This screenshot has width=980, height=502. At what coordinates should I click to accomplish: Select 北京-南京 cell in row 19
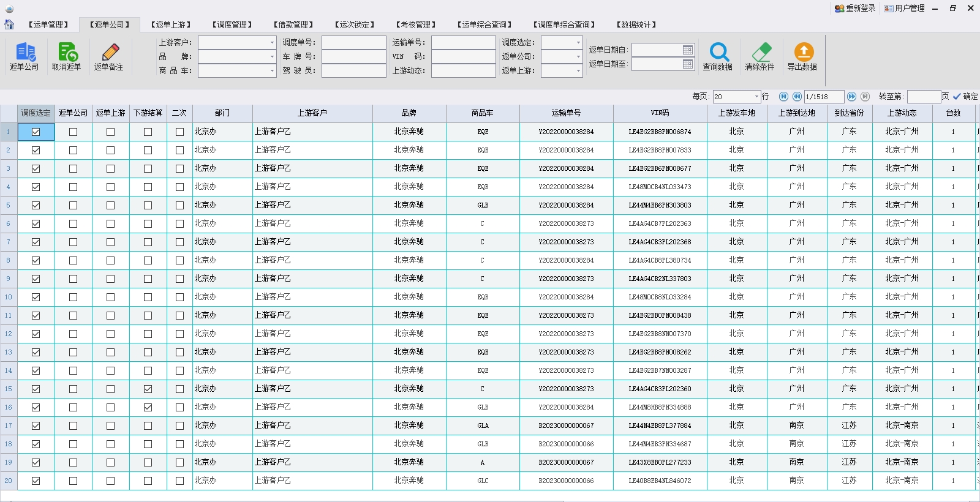902,462
